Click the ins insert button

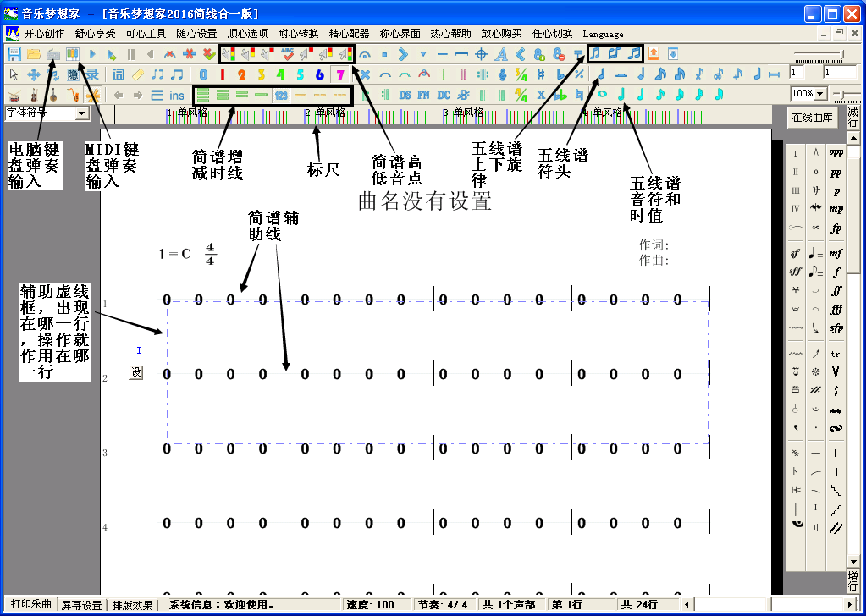pyautogui.click(x=177, y=96)
